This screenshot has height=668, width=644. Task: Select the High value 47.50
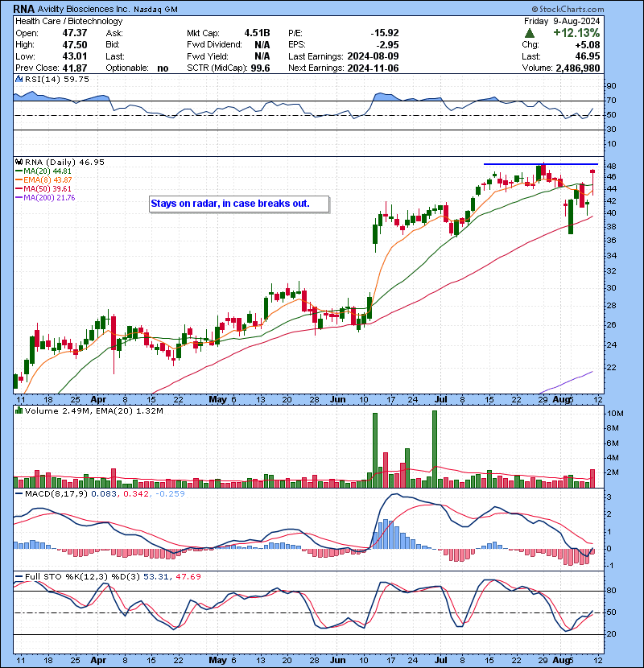[x=75, y=45]
